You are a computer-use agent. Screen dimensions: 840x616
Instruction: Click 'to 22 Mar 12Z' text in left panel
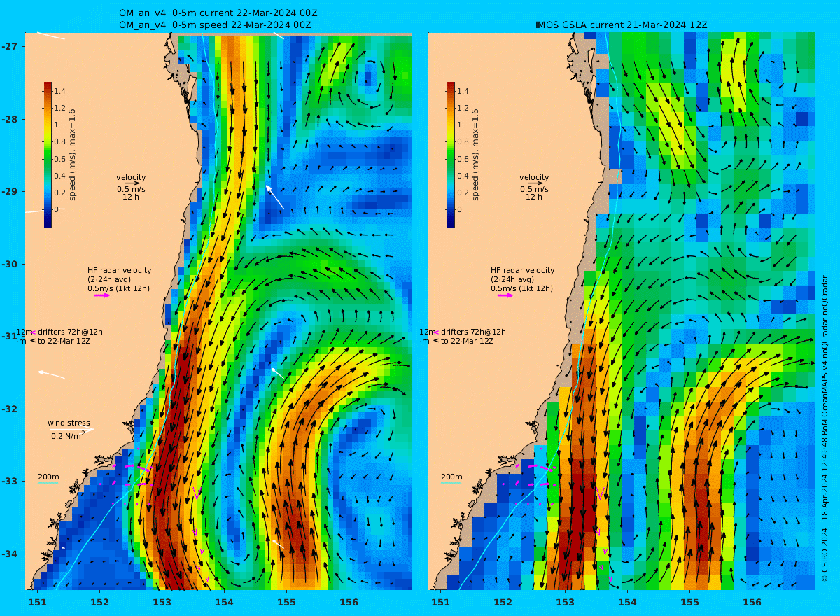click(x=64, y=341)
